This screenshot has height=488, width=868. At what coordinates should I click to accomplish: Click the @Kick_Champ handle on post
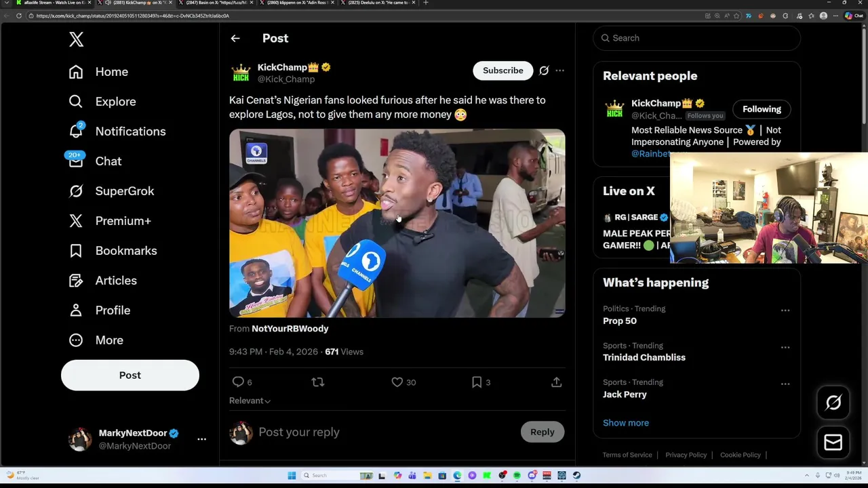point(286,79)
